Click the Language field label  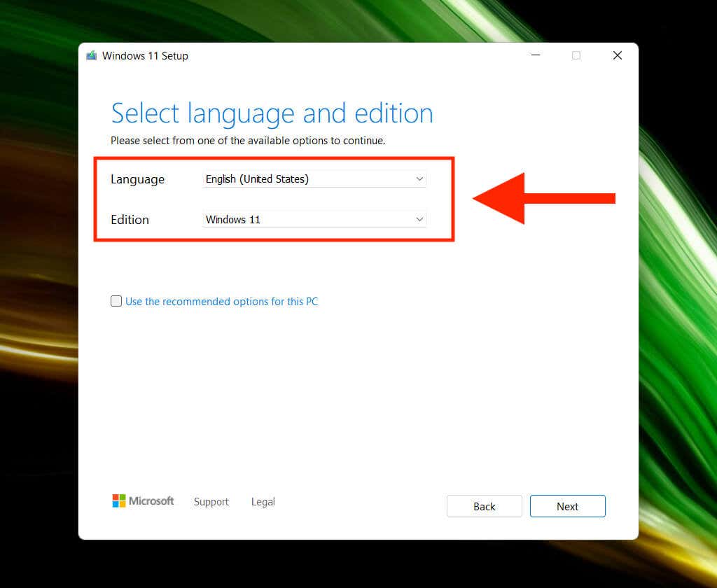click(138, 179)
